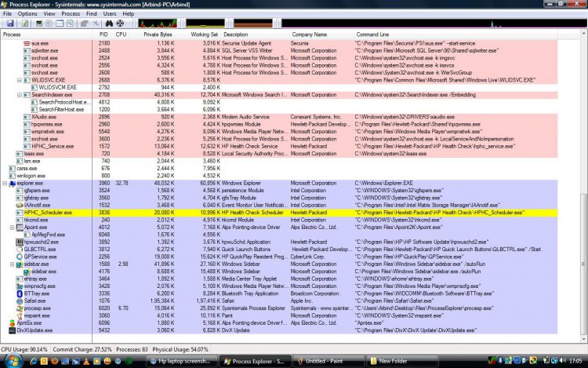Sort by the CPU column header

pyautogui.click(x=122, y=35)
